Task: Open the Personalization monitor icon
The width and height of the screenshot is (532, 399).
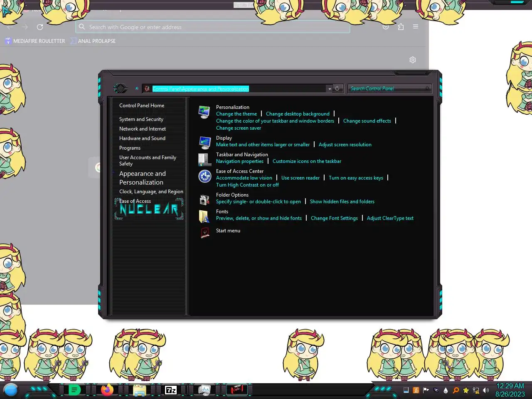Action: pos(204,112)
